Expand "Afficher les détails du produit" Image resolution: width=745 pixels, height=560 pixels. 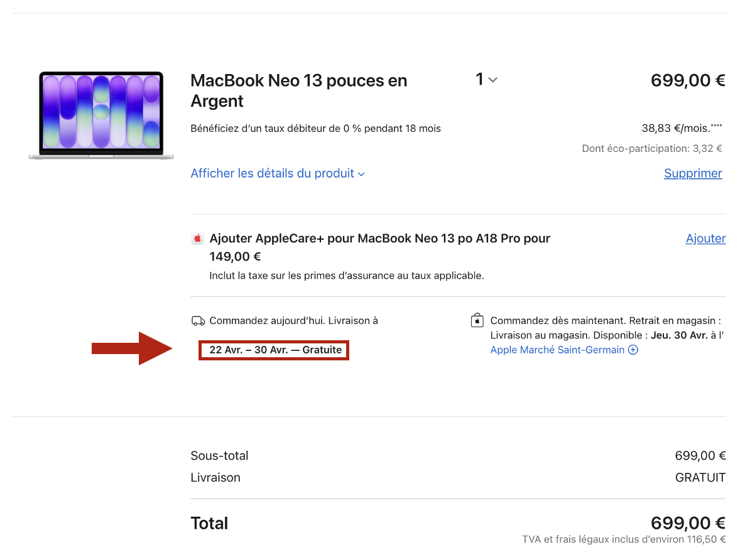pyautogui.click(x=278, y=173)
